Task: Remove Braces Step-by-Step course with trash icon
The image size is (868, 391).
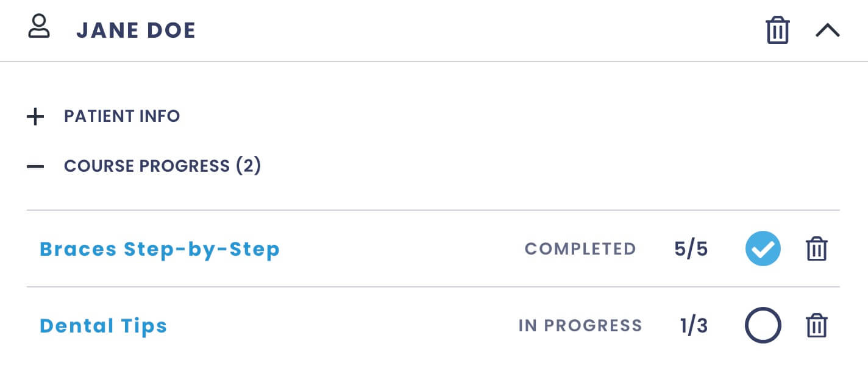Action: point(816,249)
